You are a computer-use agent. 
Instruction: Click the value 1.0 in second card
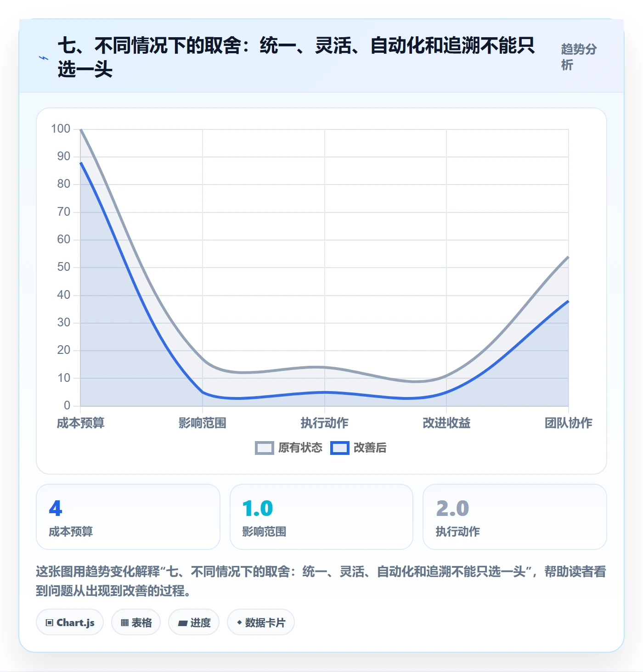pos(258,508)
